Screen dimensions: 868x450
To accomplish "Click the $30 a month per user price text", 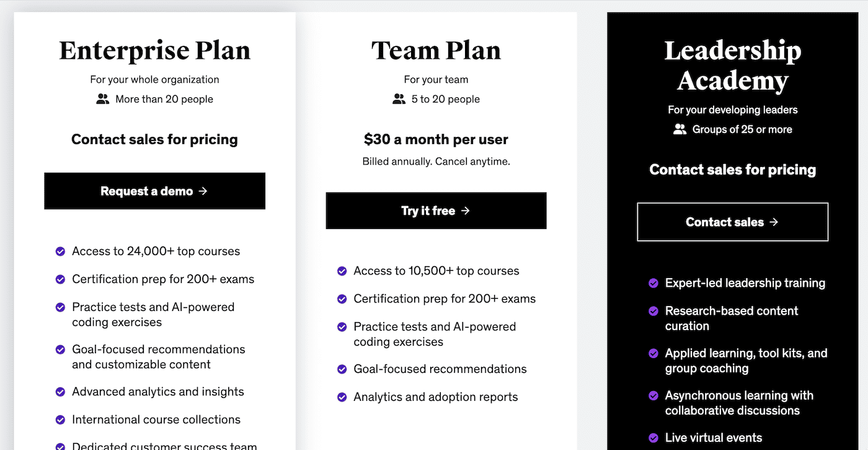I will (x=436, y=139).
